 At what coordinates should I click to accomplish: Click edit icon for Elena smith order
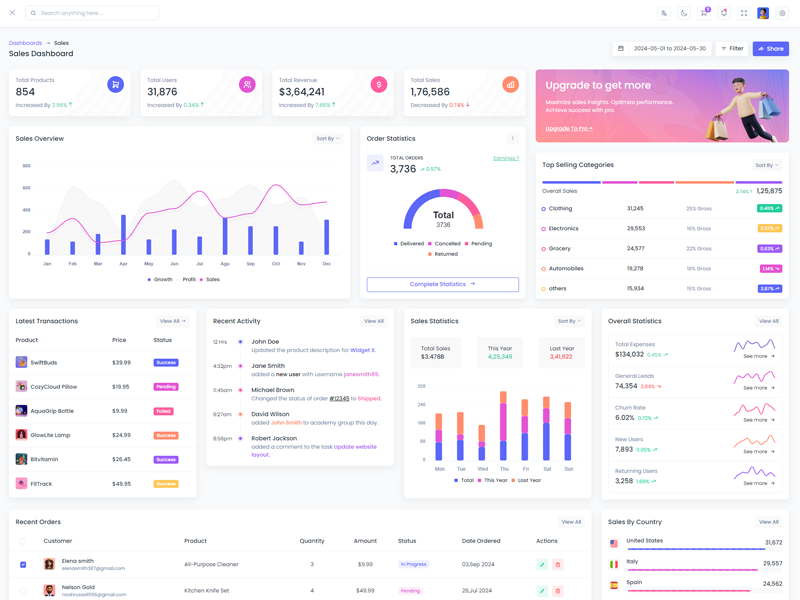(x=542, y=564)
